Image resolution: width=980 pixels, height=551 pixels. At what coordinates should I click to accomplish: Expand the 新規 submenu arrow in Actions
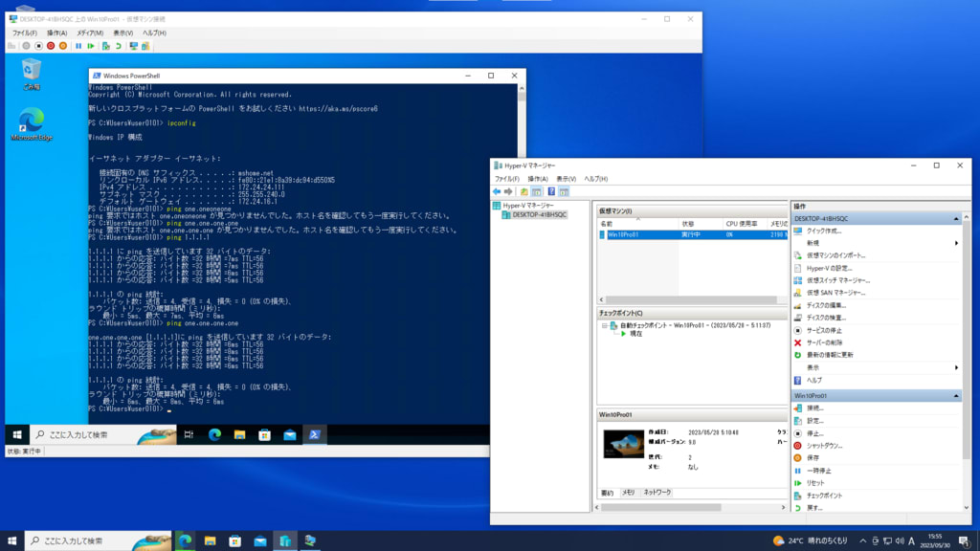click(x=956, y=243)
